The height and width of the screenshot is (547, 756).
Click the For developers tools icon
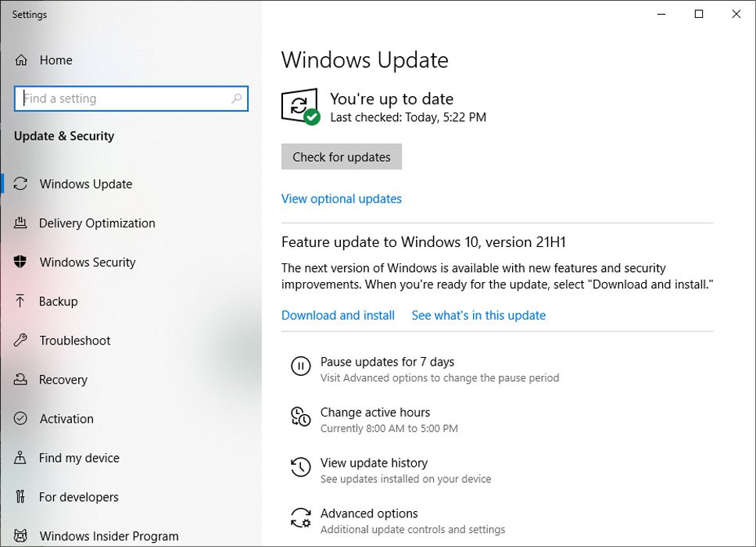tap(20, 496)
